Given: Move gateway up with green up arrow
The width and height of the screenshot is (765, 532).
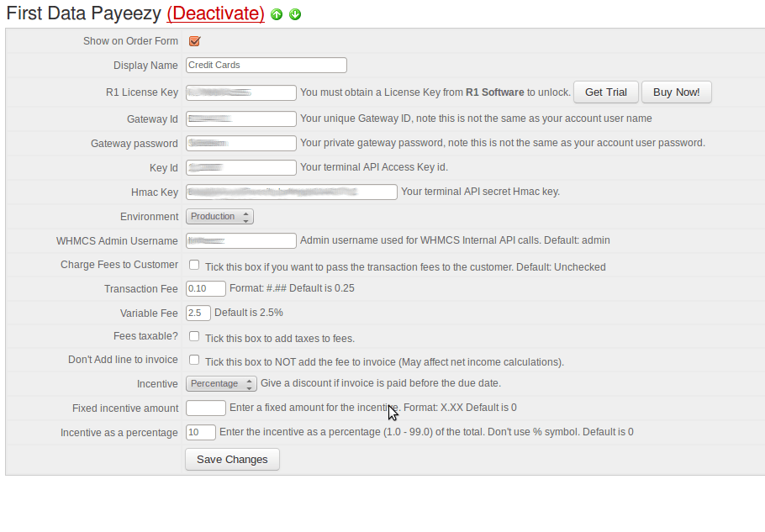Looking at the screenshot, I should (x=277, y=14).
